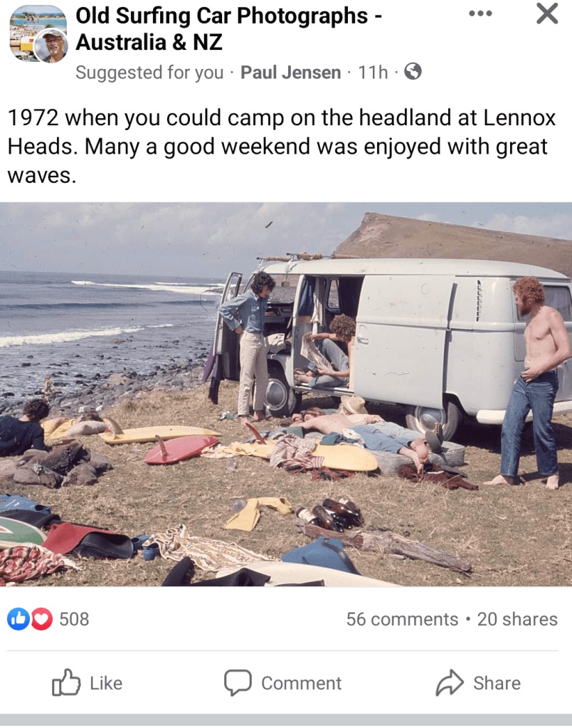Open the three-dots post options menu

click(x=480, y=14)
